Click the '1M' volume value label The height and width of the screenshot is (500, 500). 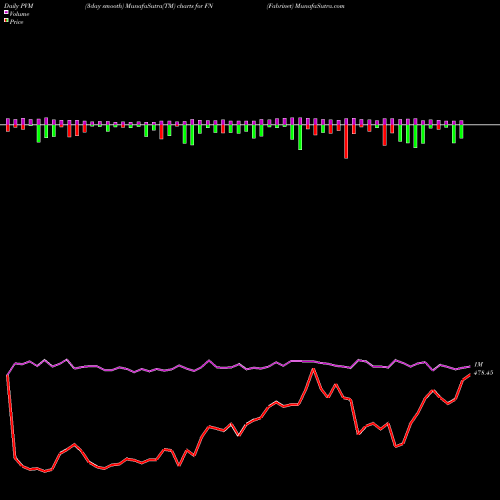pos(478,365)
